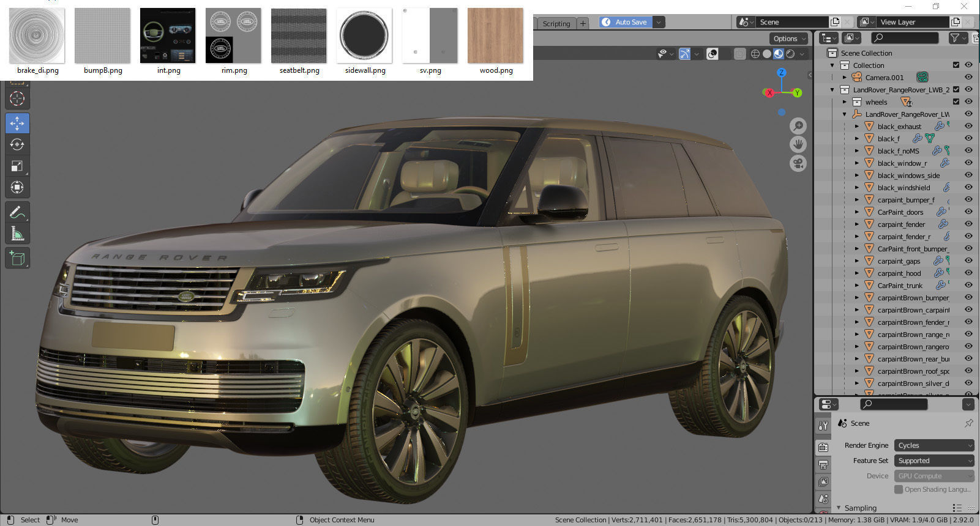Open the Feature Set Supported dropdown
The width and height of the screenshot is (980, 526).
pyautogui.click(x=934, y=461)
